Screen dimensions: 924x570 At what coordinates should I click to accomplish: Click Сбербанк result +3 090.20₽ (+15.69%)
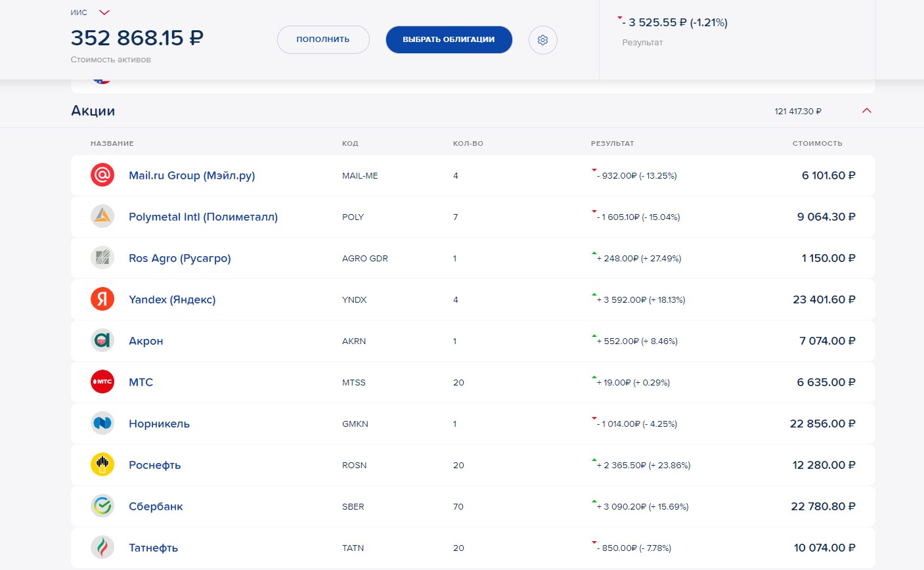[642, 506]
